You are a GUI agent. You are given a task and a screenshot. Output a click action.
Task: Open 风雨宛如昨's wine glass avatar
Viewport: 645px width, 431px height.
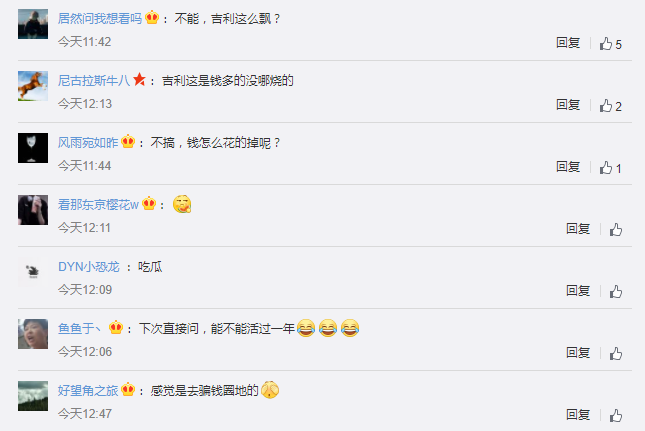click(33, 148)
